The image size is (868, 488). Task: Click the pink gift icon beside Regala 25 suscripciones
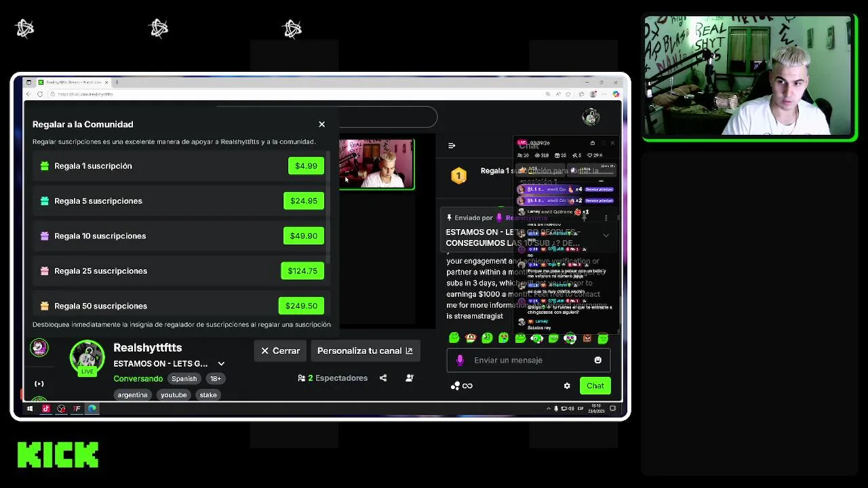pyautogui.click(x=44, y=270)
